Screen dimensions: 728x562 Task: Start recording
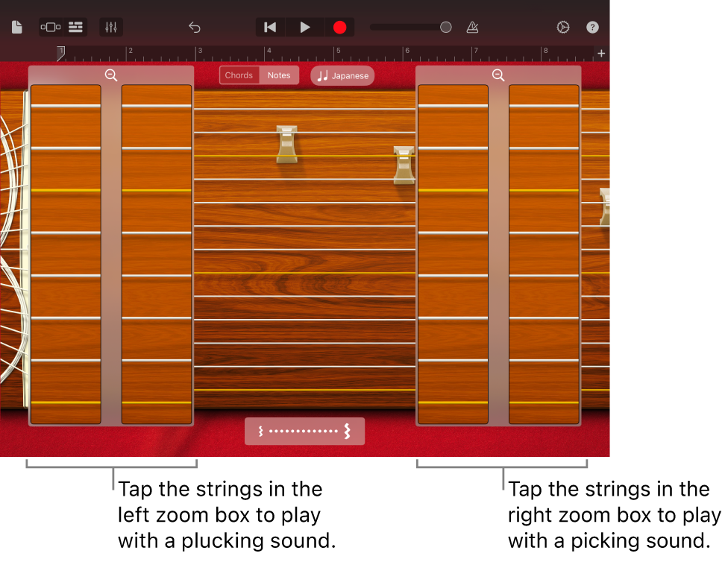point(340,27)
